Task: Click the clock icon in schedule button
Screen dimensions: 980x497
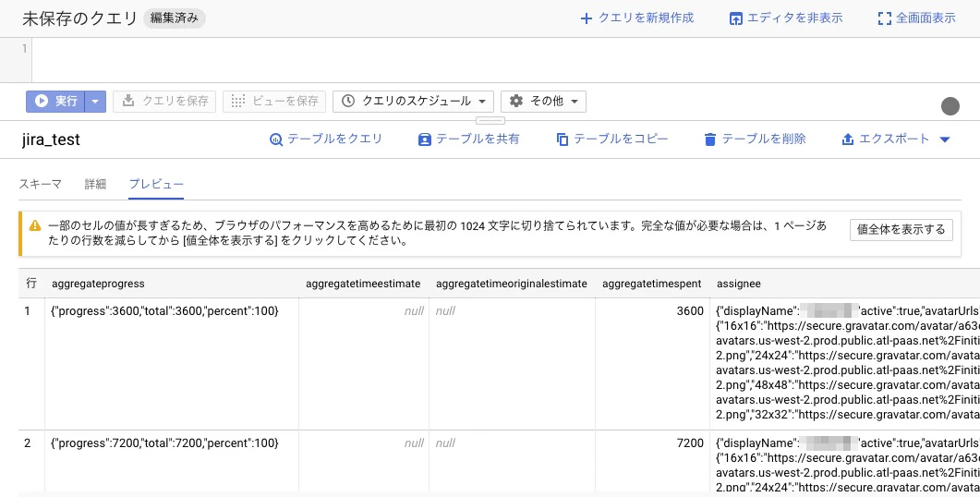Action: click(348, 101)
